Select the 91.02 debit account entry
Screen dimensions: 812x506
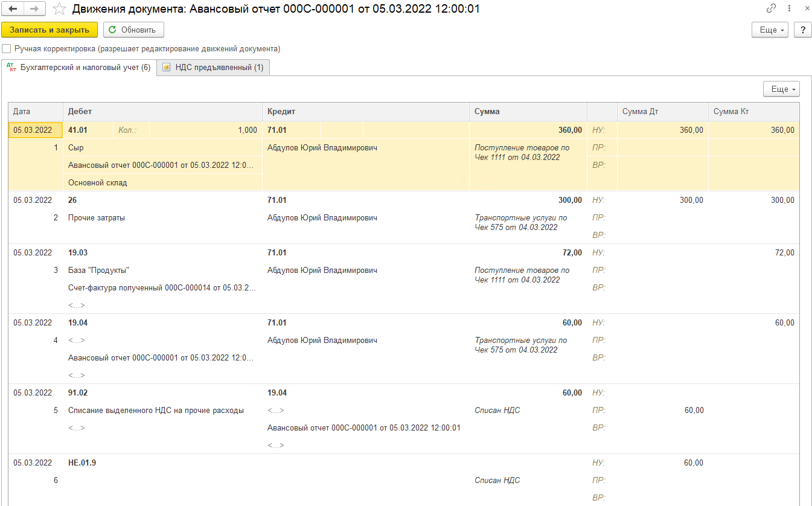point(78,393)
